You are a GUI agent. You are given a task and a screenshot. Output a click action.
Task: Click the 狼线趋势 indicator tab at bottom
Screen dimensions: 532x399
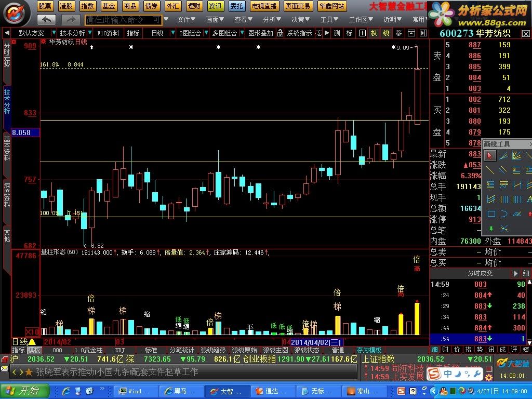tap(213, 350)
